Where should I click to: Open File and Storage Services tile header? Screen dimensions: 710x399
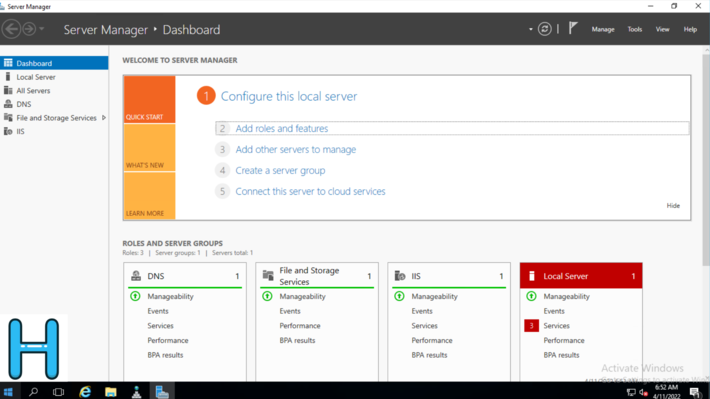pos(317,276)
